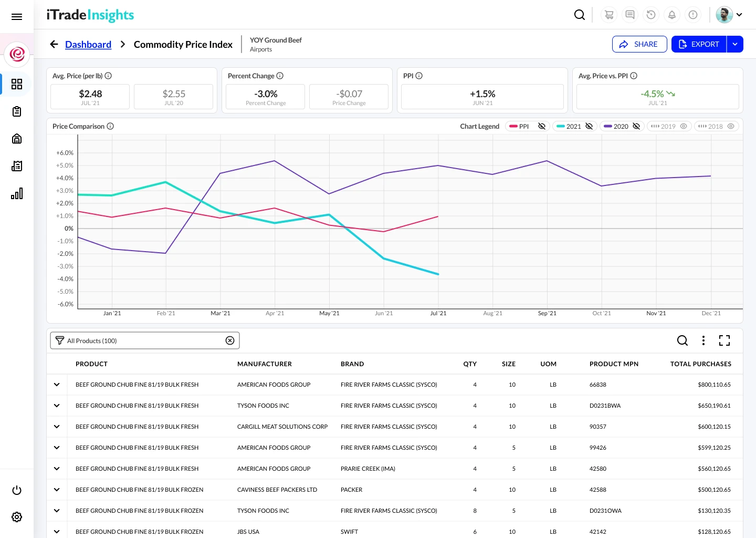The width and height of the screenshot is (756, 538).
Task: Open the export options dropdown arrow
Action: pos(735,44)
